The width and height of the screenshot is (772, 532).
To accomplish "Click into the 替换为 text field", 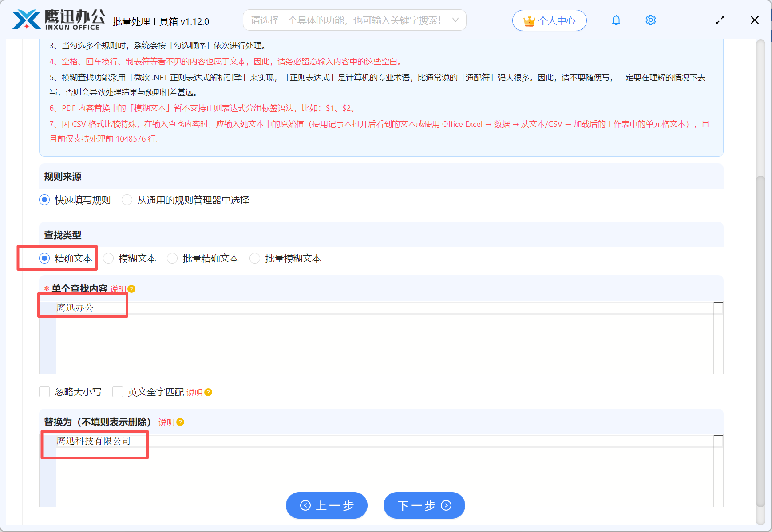I will (382, 470).
